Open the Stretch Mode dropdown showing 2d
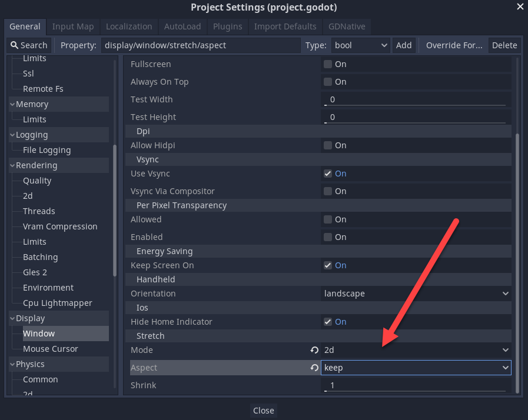This screenshot has width=528, height=420. (x=415, y=349)
